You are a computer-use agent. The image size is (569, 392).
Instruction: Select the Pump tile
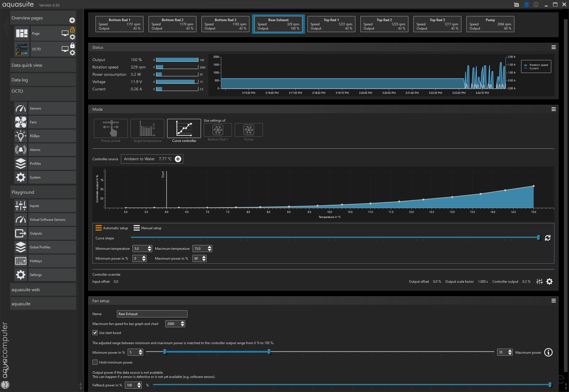490,24
